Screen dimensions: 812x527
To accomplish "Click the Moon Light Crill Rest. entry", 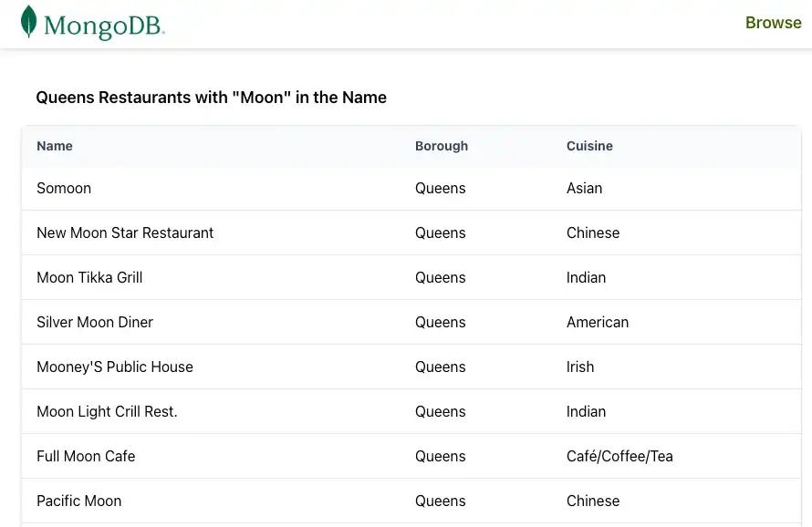I will (108, 411).
